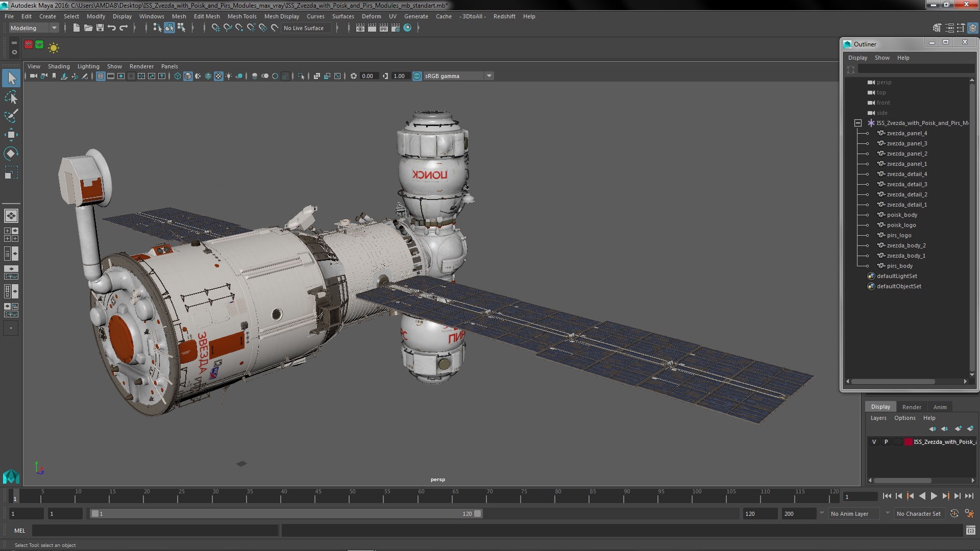Click the green shelf icon
Image resolution: width=980 pixels, height=551 pixels.
[x=39, y=45]
